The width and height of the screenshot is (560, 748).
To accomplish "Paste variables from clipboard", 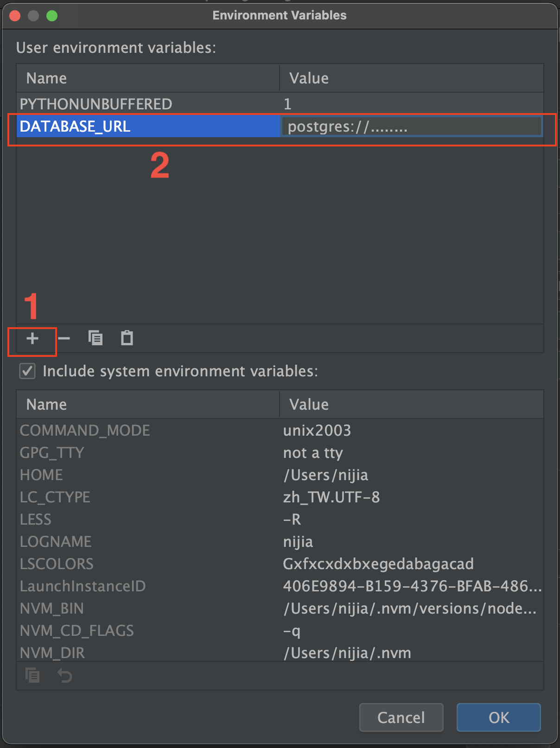I will (x=127, y=338).
